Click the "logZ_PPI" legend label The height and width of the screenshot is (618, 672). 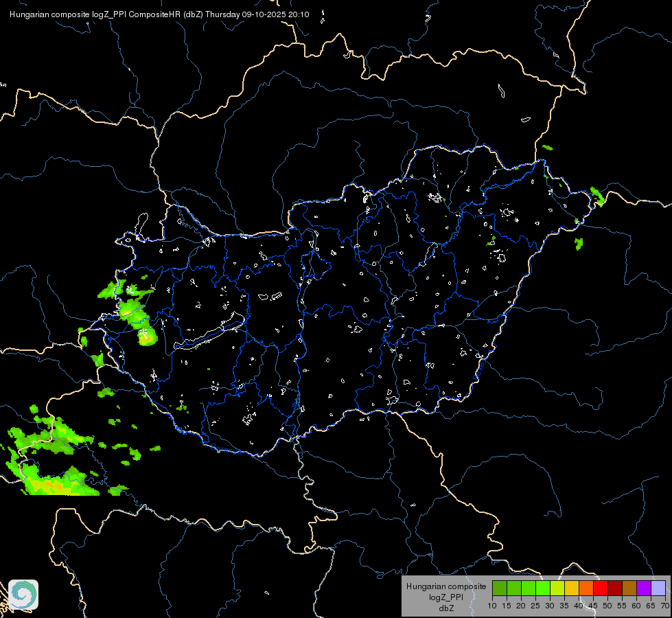(446, 597)
